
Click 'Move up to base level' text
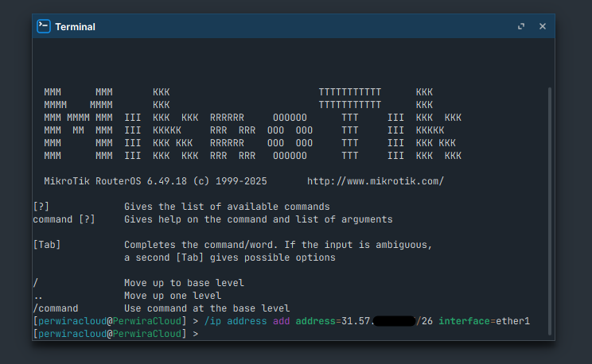[184, 283]
